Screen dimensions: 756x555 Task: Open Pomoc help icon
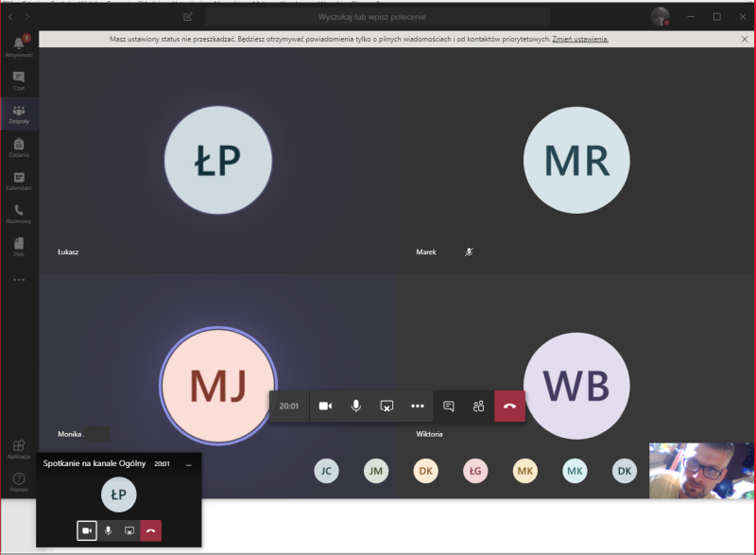pos(19,482)
